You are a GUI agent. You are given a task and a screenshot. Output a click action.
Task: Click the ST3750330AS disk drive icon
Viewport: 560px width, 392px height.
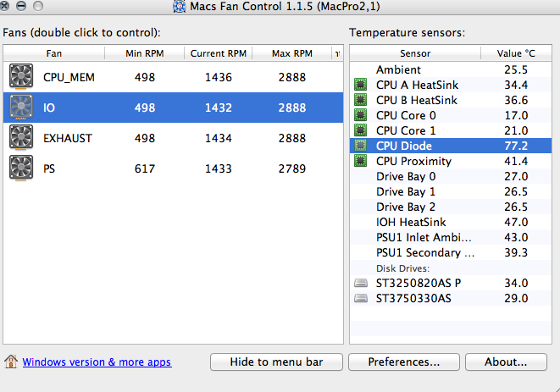(361, 298)
